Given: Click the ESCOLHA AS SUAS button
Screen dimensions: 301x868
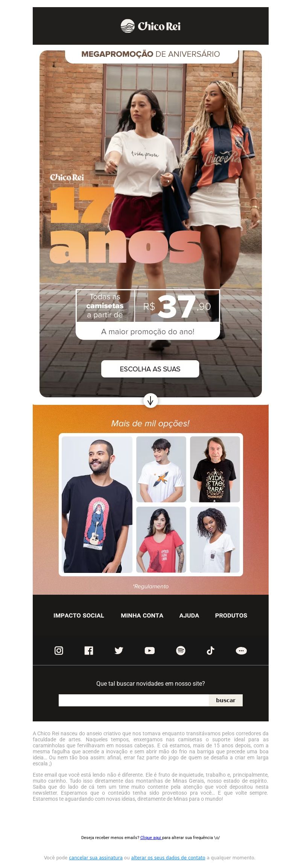Looking at the screenshot, I should [150, 369].
